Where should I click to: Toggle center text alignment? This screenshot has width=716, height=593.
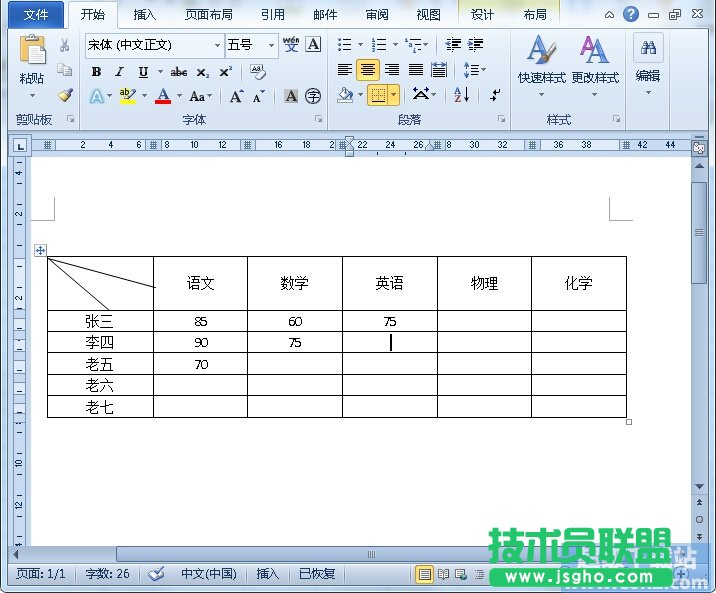tap(368, 70)
